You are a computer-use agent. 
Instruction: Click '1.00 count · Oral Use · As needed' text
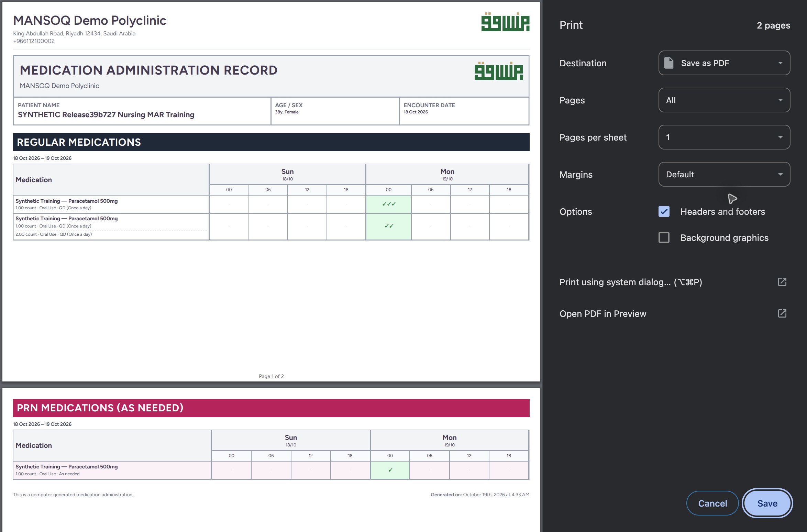pos(47,474)
